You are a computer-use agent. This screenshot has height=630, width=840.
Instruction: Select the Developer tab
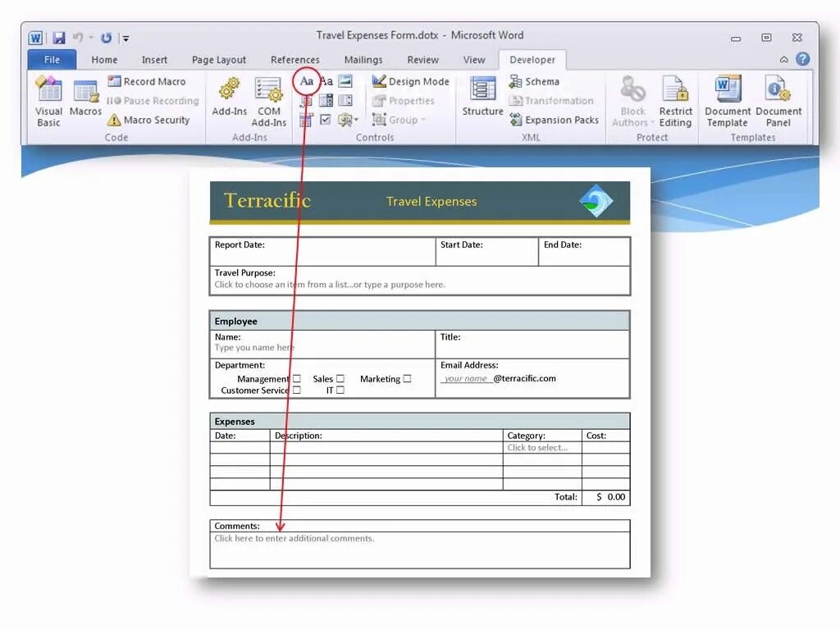pyautogui.click(x=532, y=59)
